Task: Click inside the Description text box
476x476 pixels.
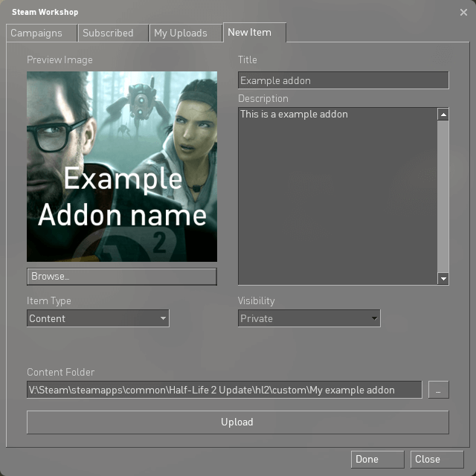Action: tap(338, 196)
